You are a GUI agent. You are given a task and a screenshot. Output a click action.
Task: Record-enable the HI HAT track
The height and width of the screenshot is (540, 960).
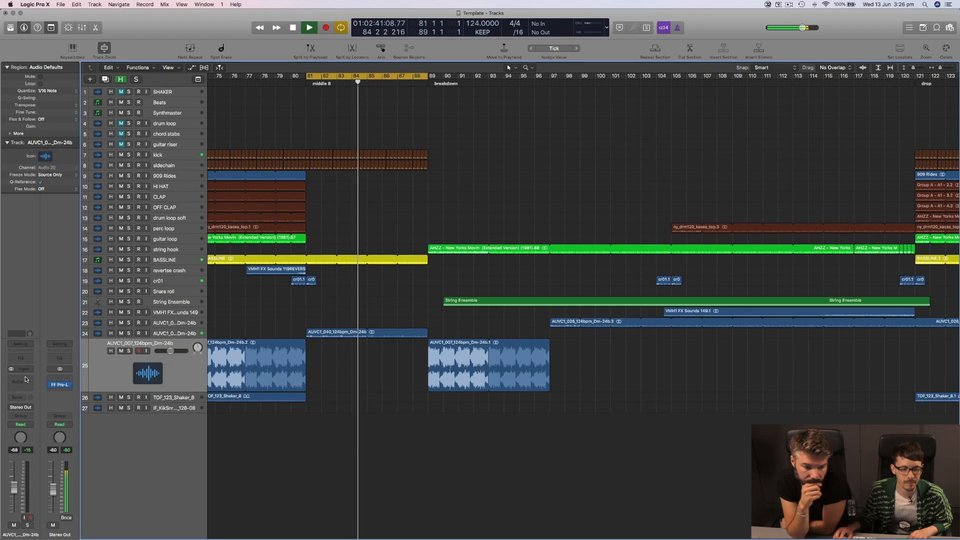(138, 187)
